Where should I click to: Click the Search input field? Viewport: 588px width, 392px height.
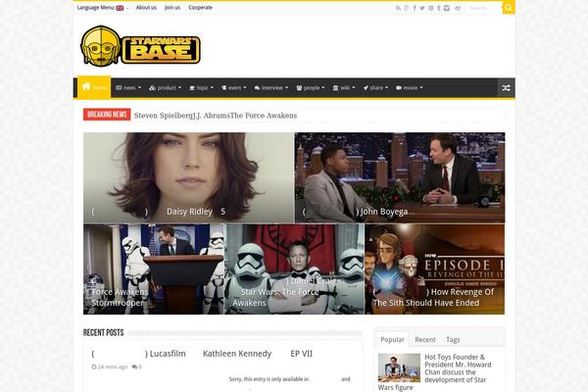pos(484,8)
